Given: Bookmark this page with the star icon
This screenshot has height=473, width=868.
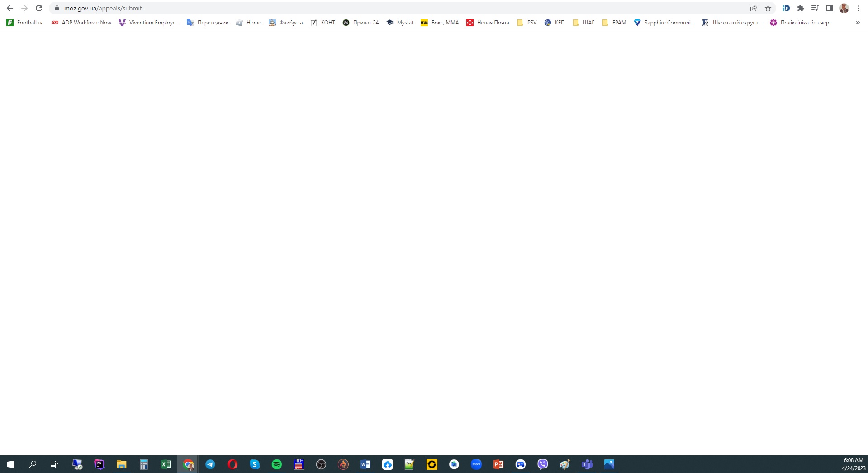Looking at the screenshot, I should tap(768, 8).
